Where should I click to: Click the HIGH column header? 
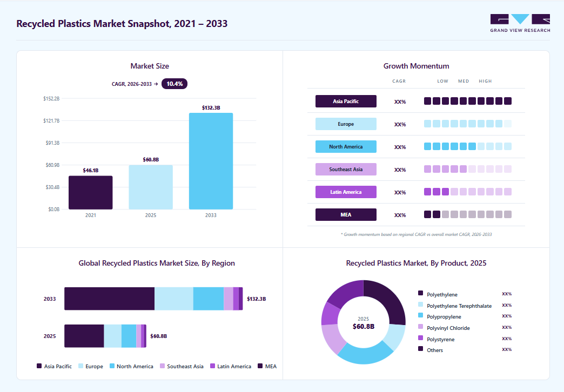[x=485, y=81]
